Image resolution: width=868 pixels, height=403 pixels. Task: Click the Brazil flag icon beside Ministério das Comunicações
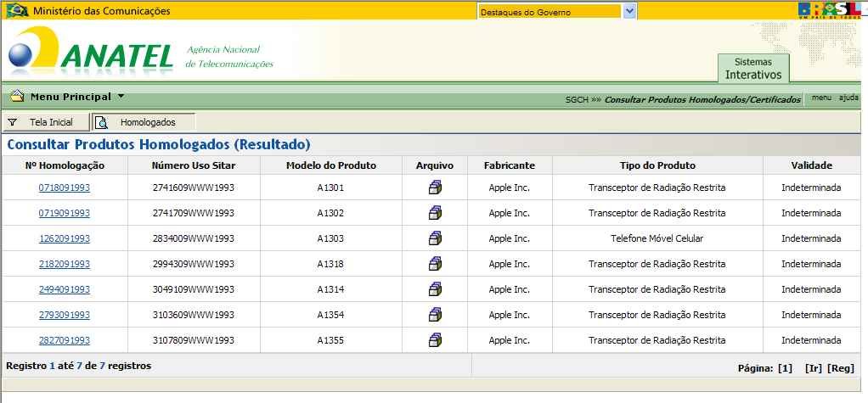[x=17, y=10]
